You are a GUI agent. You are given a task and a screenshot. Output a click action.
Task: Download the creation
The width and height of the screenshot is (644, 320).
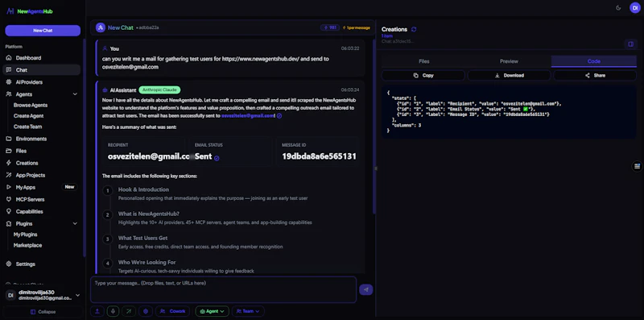[x=509, y=75]
